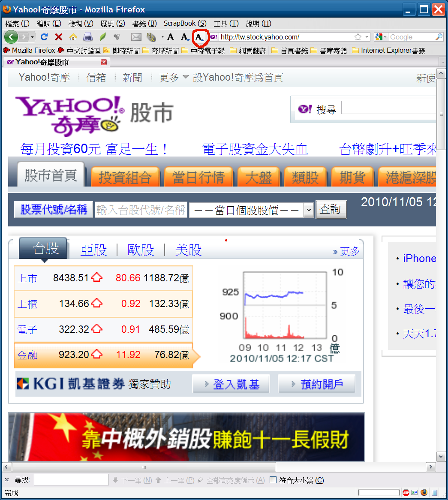Open the 歷史 (S) menu

pyautogui.click(x=113, y=24)
